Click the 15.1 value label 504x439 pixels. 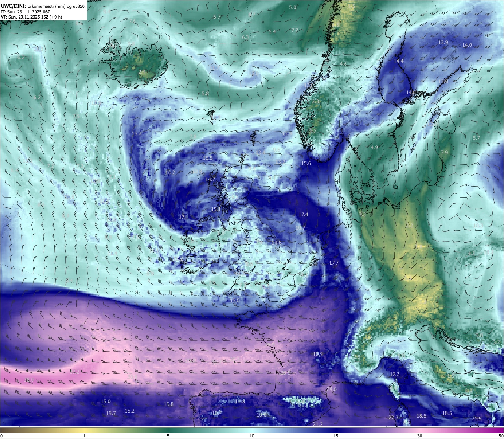216,209
